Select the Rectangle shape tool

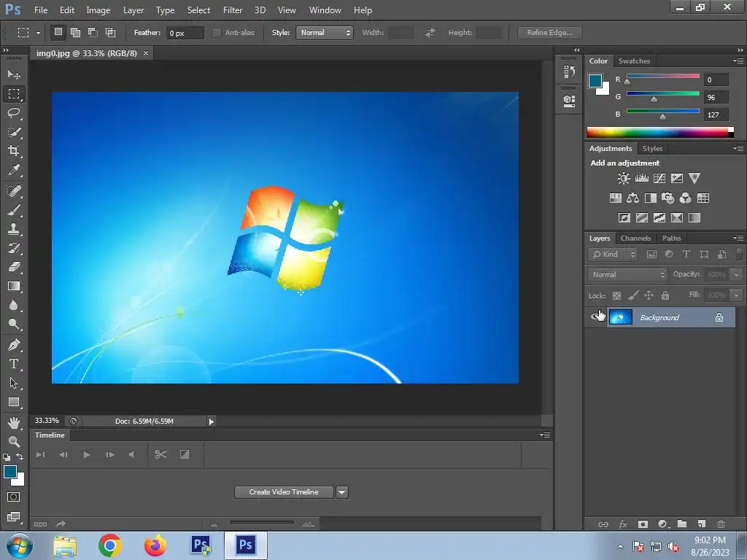tap(14, 402)
